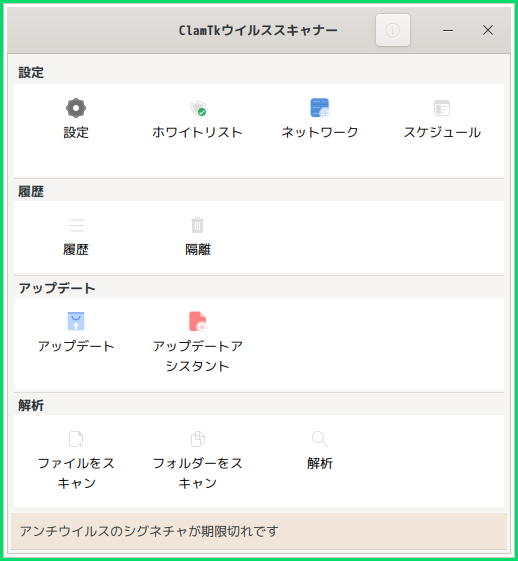
Task: Click the フォルダーをスキャン text label
Action: tap(197, 473)
